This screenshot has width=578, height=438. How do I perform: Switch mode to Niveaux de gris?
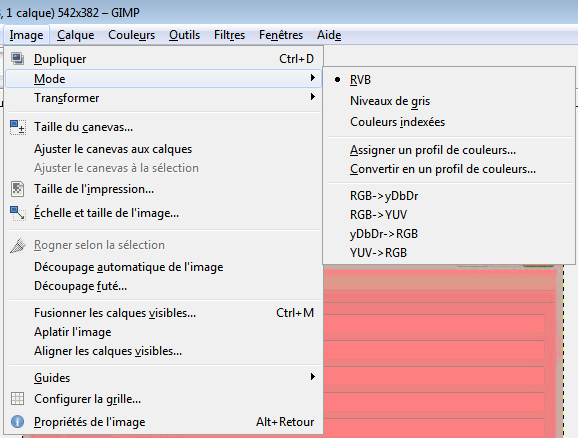[390, 101]
